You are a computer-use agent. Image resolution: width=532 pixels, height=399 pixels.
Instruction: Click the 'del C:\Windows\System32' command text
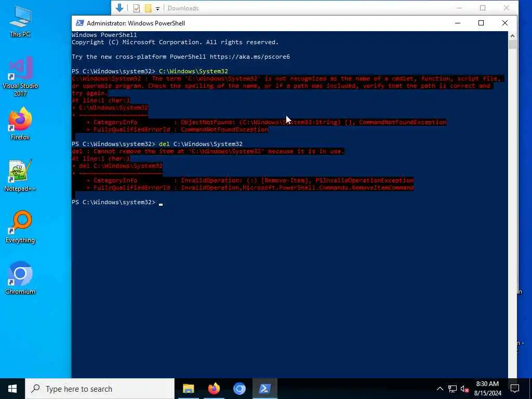[x=201, y=144]
